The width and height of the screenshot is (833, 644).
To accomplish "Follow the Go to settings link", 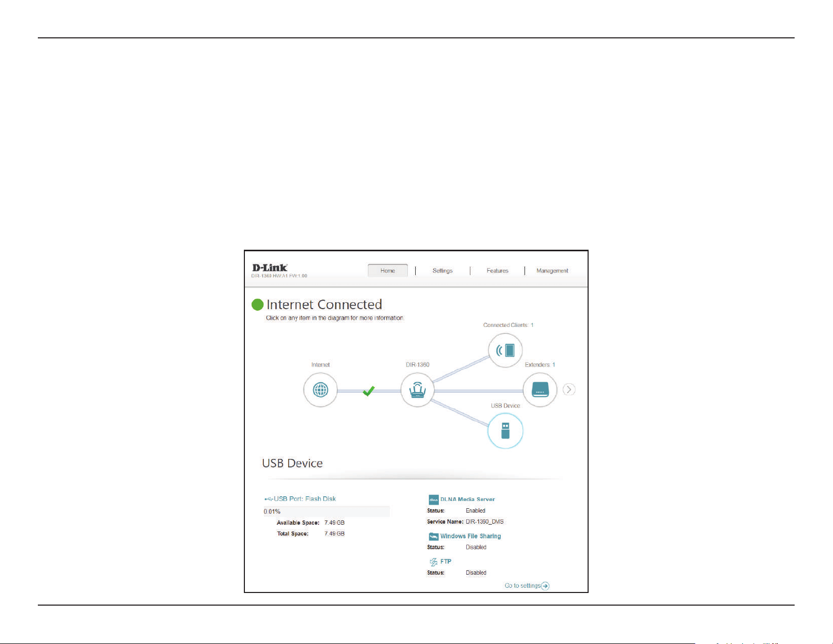I will (527, 586).
